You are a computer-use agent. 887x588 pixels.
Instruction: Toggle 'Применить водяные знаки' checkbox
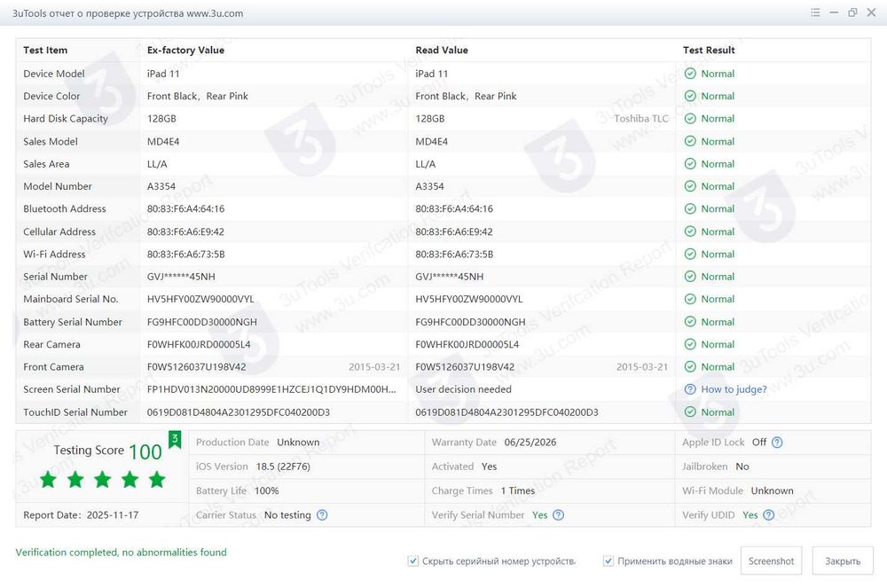tap(608, 561)
